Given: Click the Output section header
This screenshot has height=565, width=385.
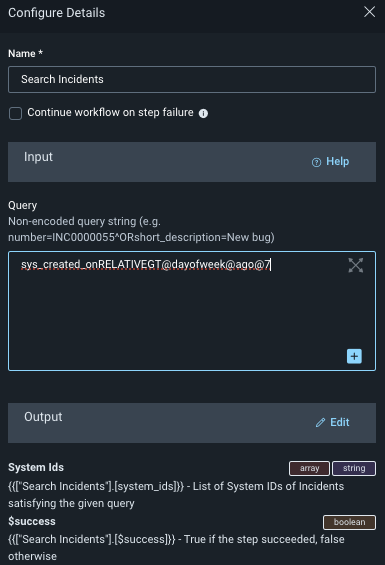Looking at the screenshot, I should point(192,423).
